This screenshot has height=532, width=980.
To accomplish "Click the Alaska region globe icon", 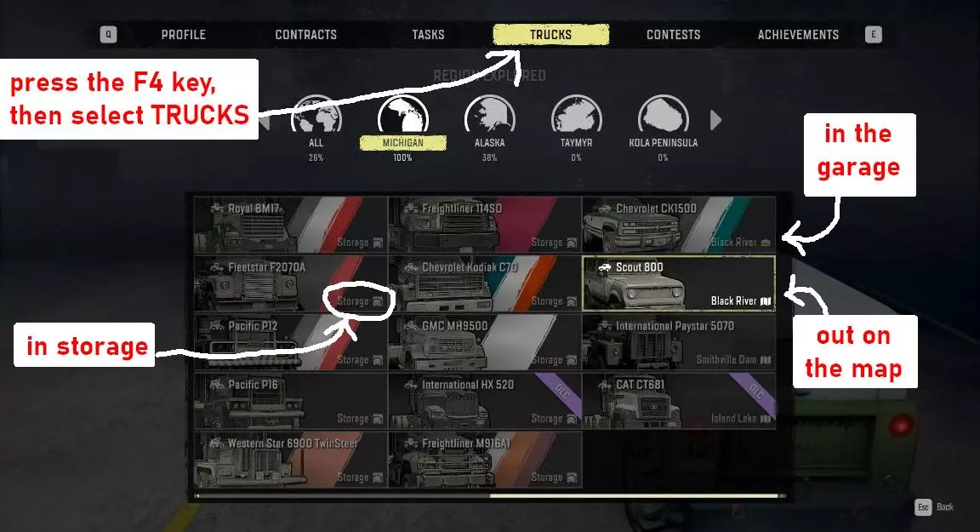I will coord(489,114).
